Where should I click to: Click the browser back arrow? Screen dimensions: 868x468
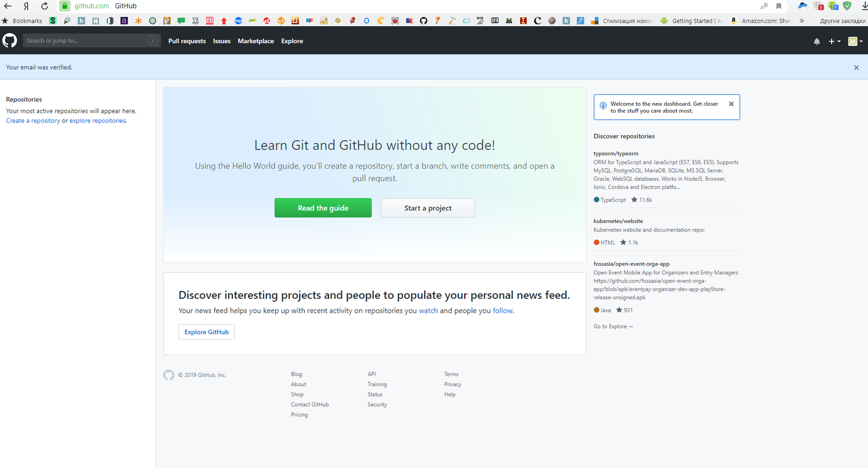[x=8, y=6]
